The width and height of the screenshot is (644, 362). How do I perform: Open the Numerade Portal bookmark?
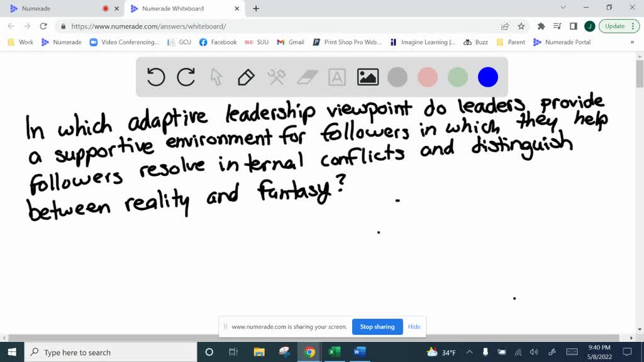(x=562, y=42)
